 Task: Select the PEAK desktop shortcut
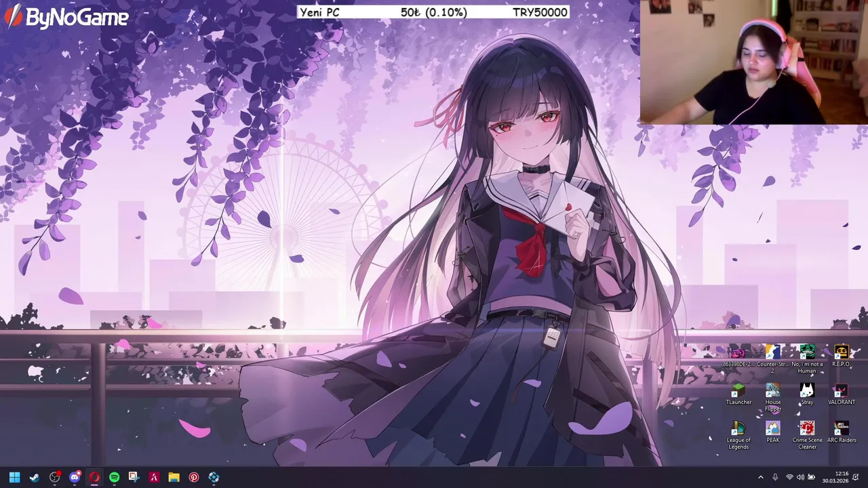click(773, 432)
